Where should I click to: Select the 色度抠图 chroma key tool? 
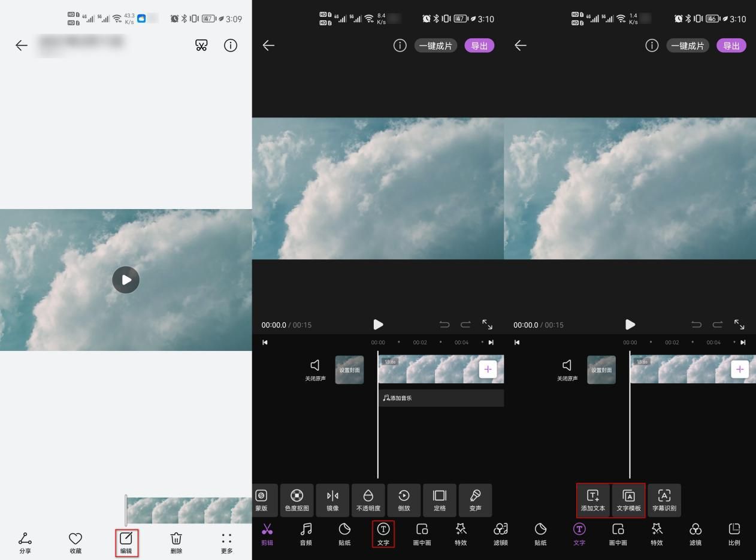(x=297, y=501)
